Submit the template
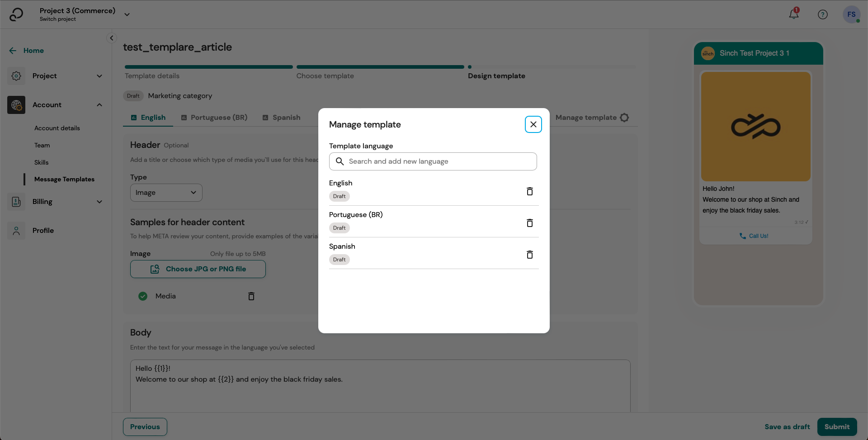The height and width of the screenshot is (440, 868). 836,426
